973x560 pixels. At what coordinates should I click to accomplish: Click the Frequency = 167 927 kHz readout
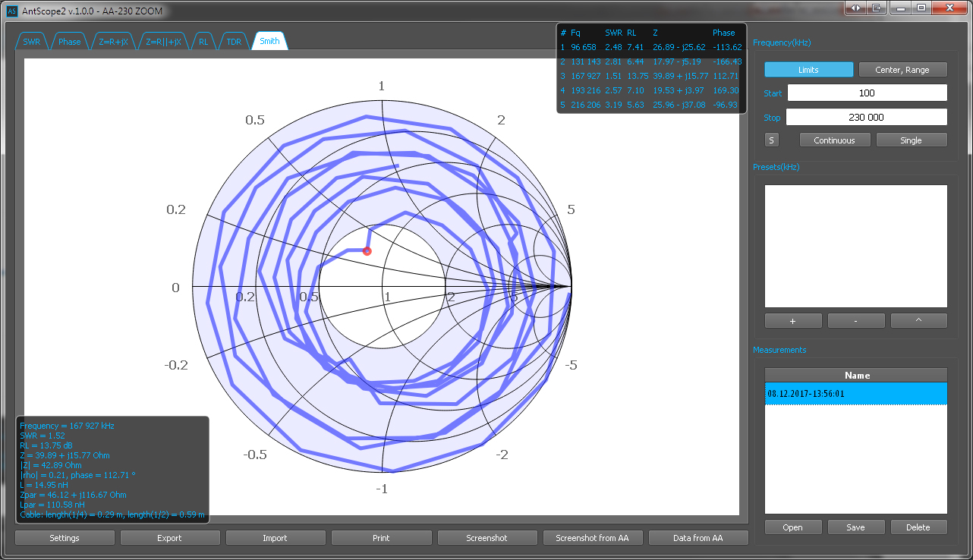point(68,426)
